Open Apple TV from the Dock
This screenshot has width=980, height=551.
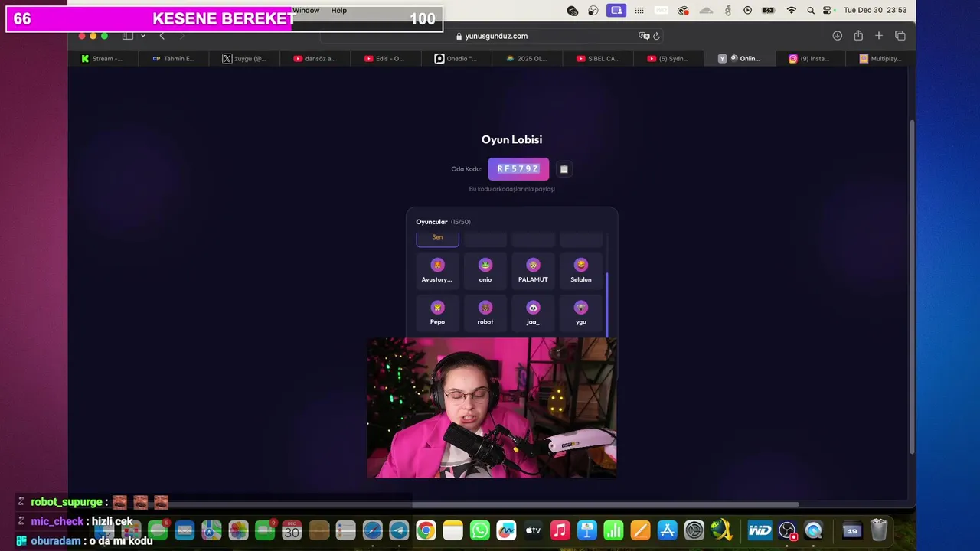(x=533, y=530)
